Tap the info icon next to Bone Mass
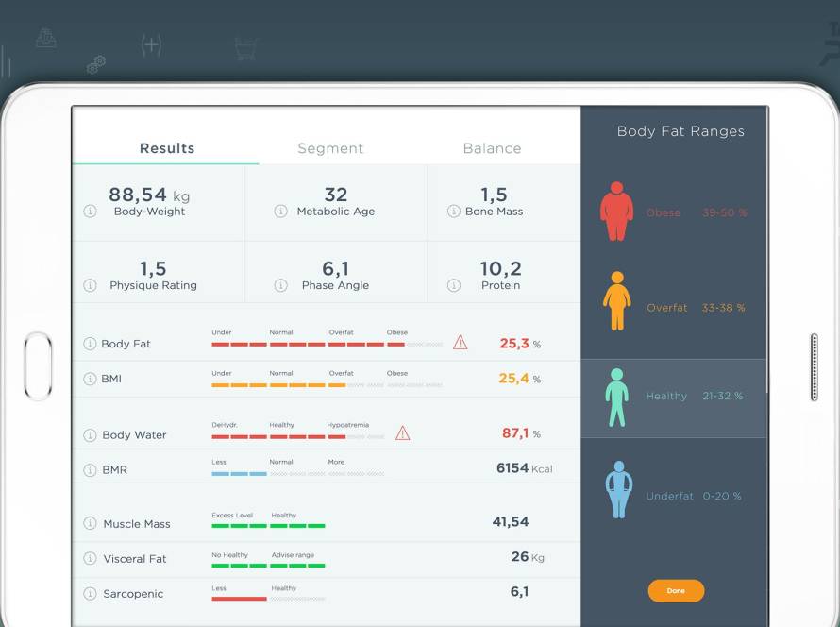This screenshot has height=627, width=840. click(x=454, y=212)
